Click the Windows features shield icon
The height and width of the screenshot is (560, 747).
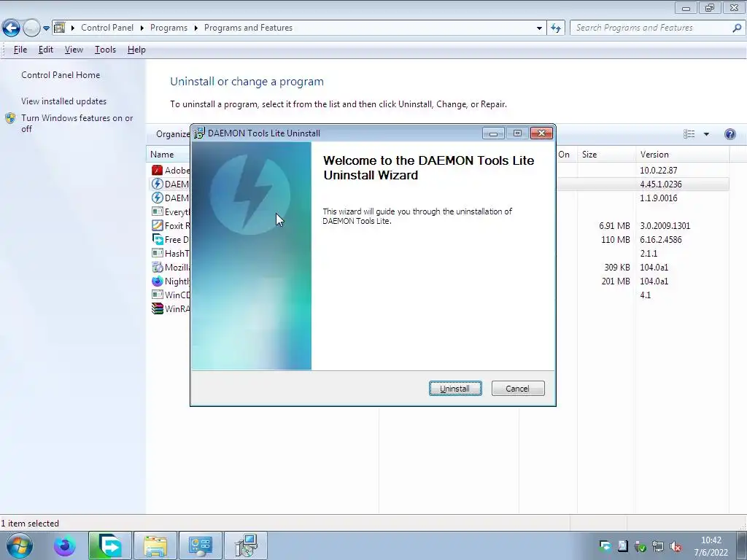coord(10,118)
